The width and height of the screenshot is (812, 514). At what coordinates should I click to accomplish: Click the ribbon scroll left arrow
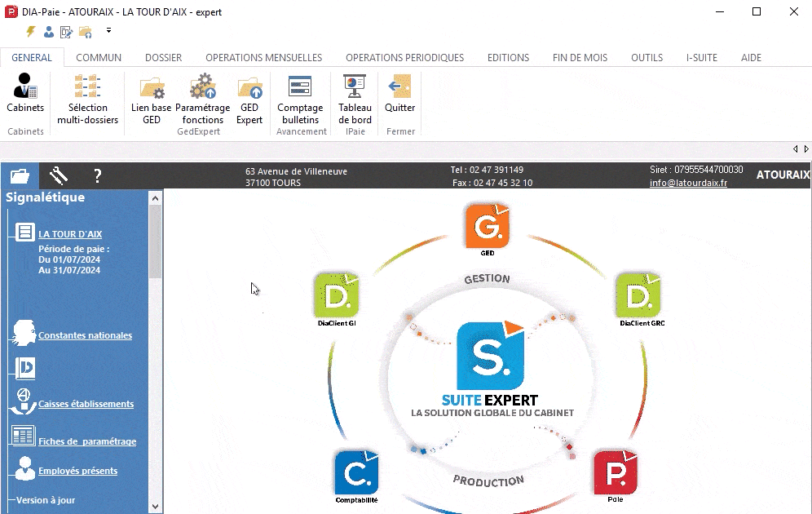click(x=796, y=149)
